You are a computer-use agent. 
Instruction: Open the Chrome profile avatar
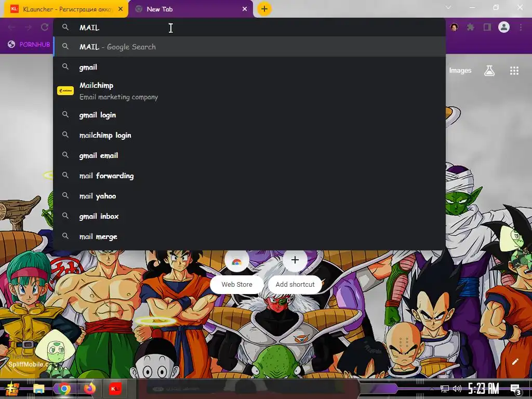point(504,27)
